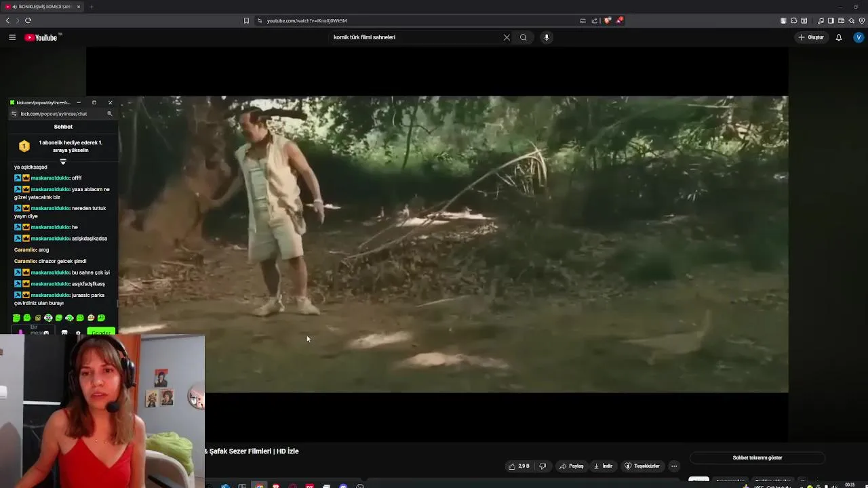Show chat replay with Sohbet tekrarını göster
Image resolution: width=868 pixels, height=488 pixels.
[757, 457]
